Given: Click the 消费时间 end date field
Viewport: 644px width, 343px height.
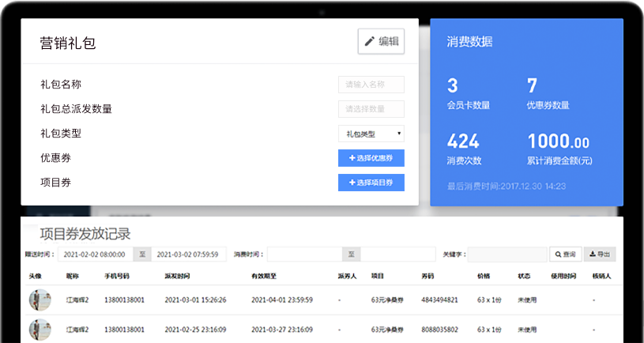Looking at the screenshot, I should 398,254.
